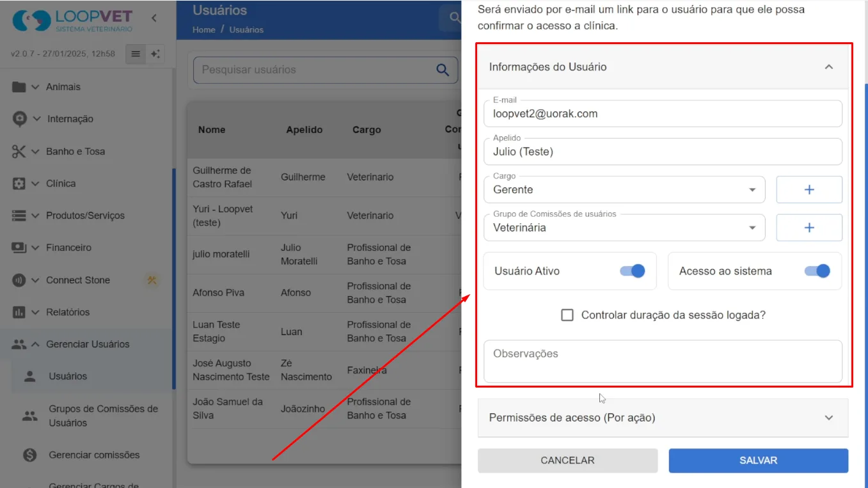Click the Observações text field
Image resolution: width=868 pixels, height=488 pixels.
(663, 361)
